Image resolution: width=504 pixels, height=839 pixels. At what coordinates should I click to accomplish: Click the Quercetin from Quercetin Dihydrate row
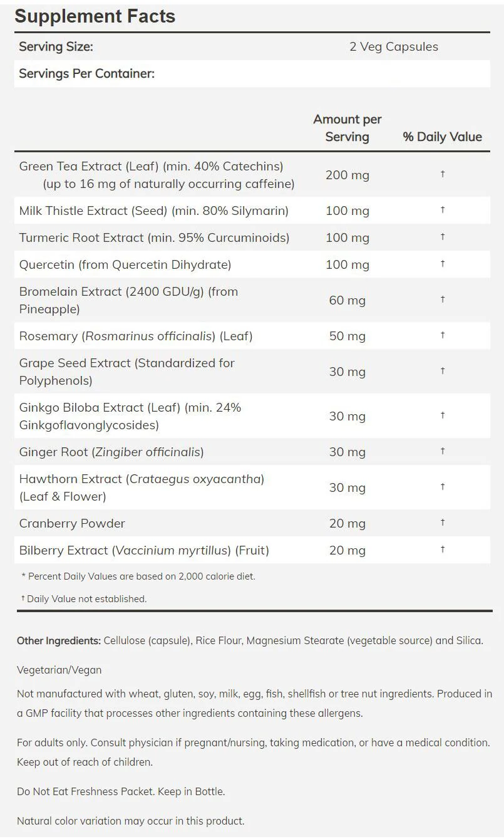[252, 264]
